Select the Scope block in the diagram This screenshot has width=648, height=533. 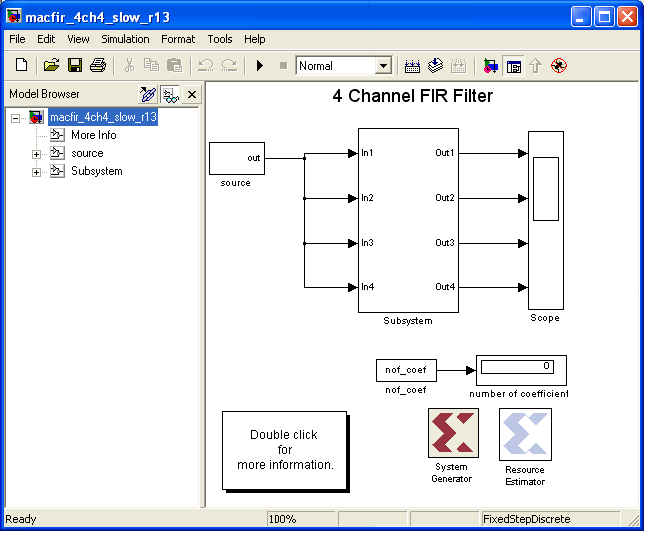[545, 220]
